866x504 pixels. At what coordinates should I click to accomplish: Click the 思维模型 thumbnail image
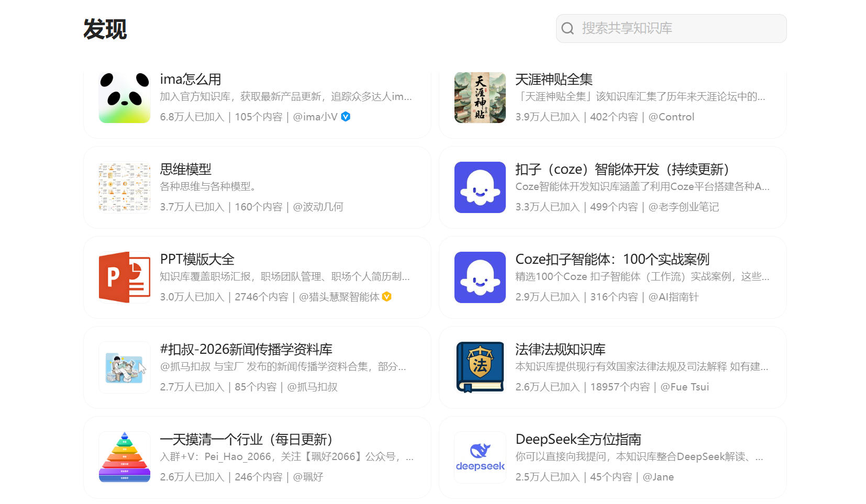click(x=125, y=187)
